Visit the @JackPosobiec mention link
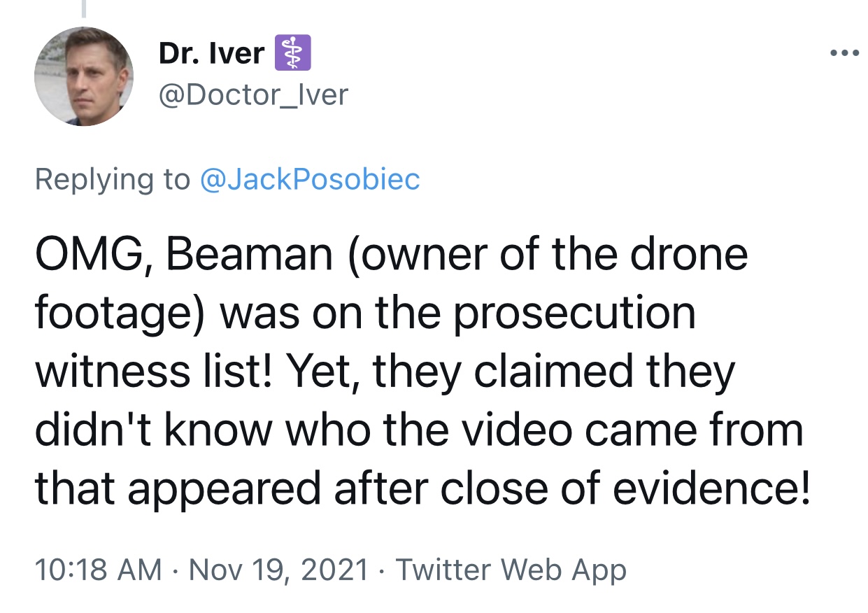 pos(310,180)
